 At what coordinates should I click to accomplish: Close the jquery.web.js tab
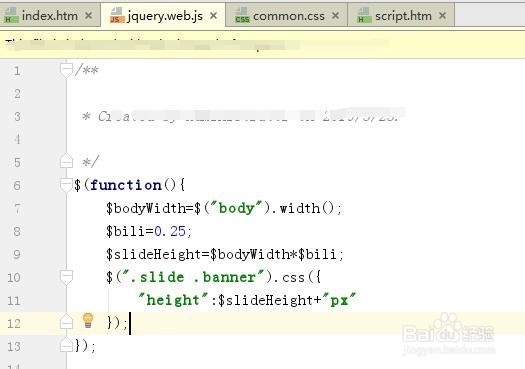tap(213, 15)
